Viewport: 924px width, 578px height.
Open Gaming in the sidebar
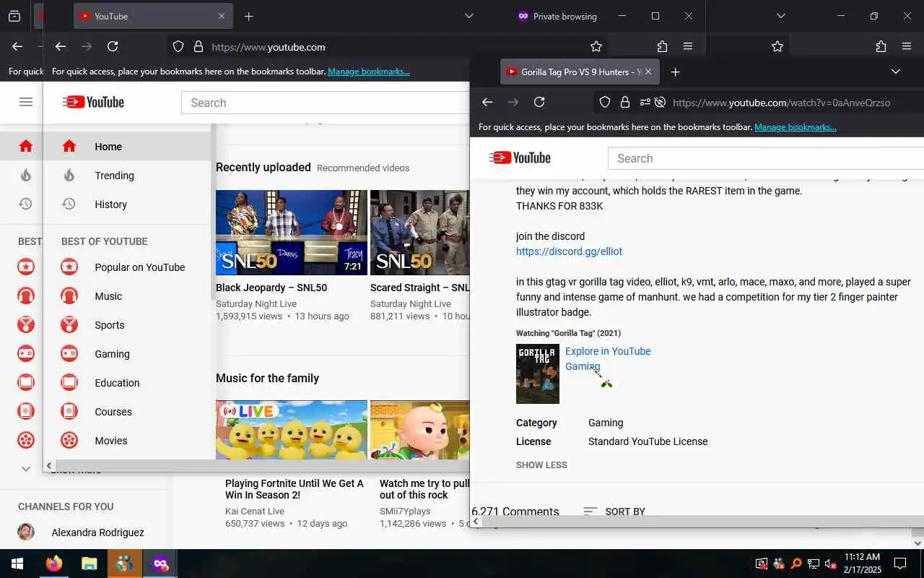128,353
